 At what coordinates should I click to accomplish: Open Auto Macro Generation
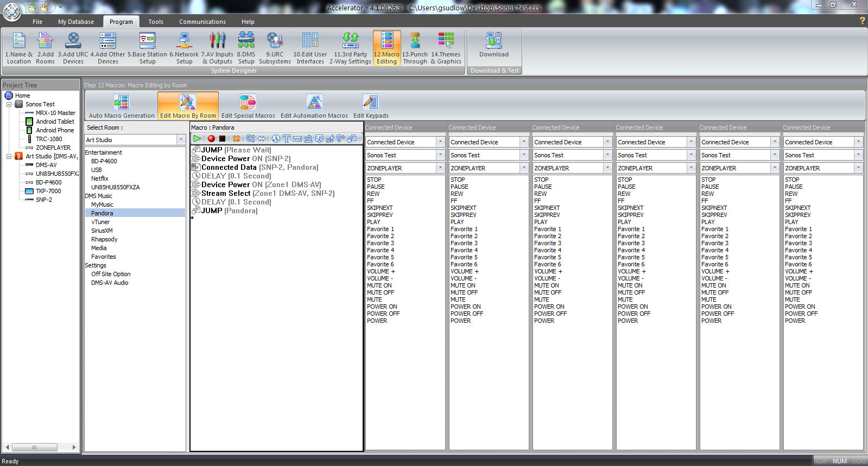pyautogui.click(x=122, y=106)
